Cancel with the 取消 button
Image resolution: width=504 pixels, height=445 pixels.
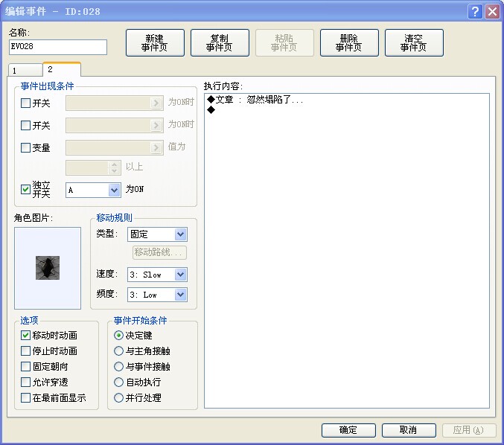click(x=409, y=430)
